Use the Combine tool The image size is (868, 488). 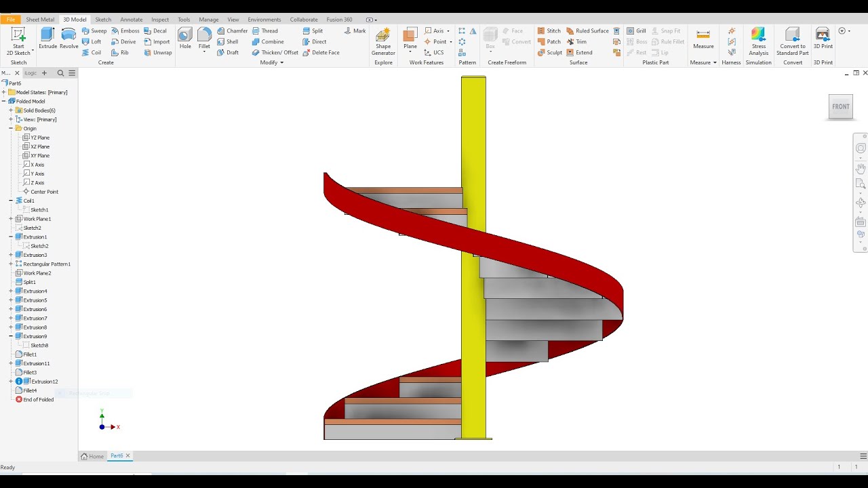[x=268, y=41]
